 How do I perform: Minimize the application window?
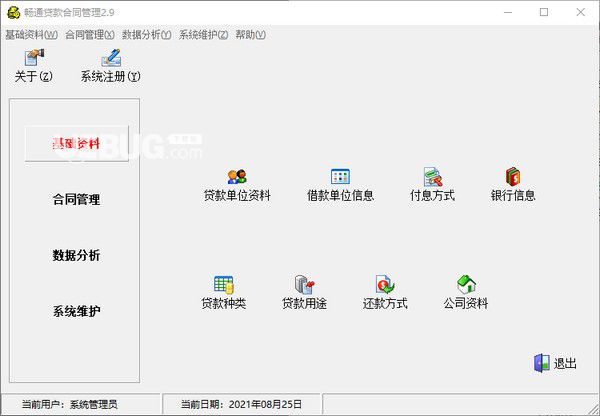tap(508, 12)
